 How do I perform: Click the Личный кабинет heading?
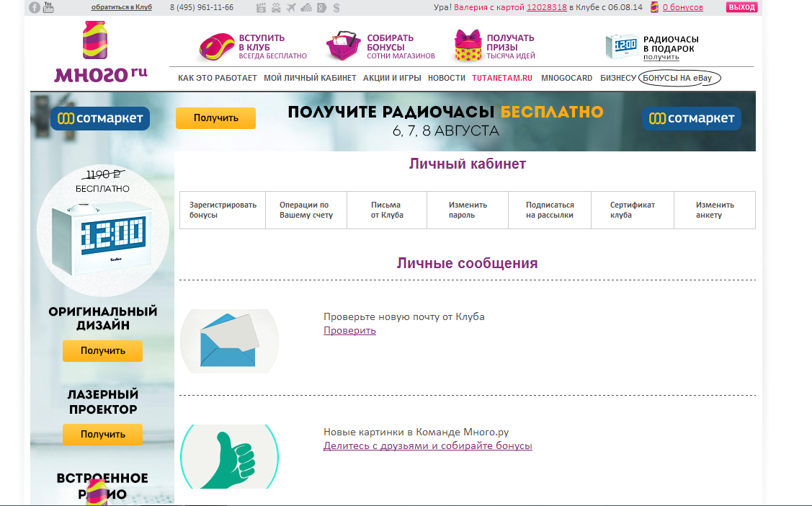[x=467, y=164]
